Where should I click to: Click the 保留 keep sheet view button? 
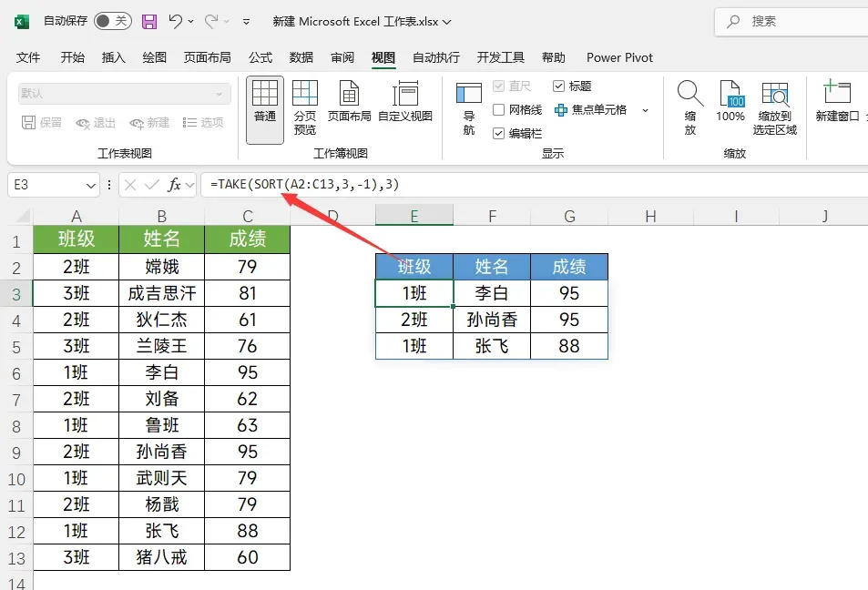pyautogui.click(x=42, y=123)
